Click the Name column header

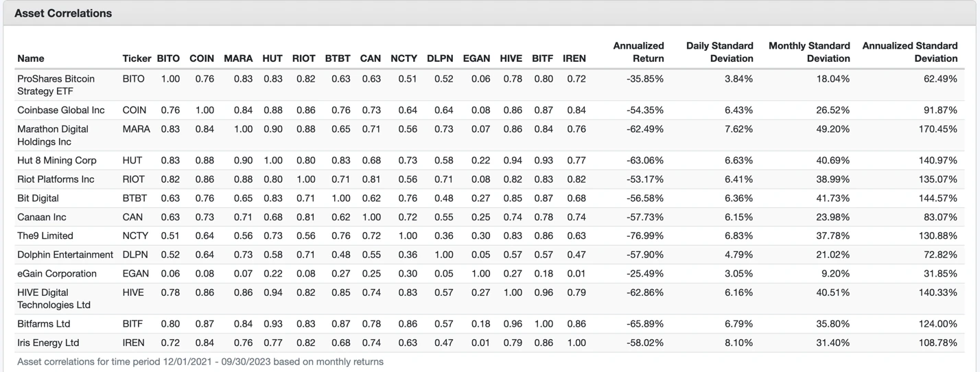click(x=31, y=58)
